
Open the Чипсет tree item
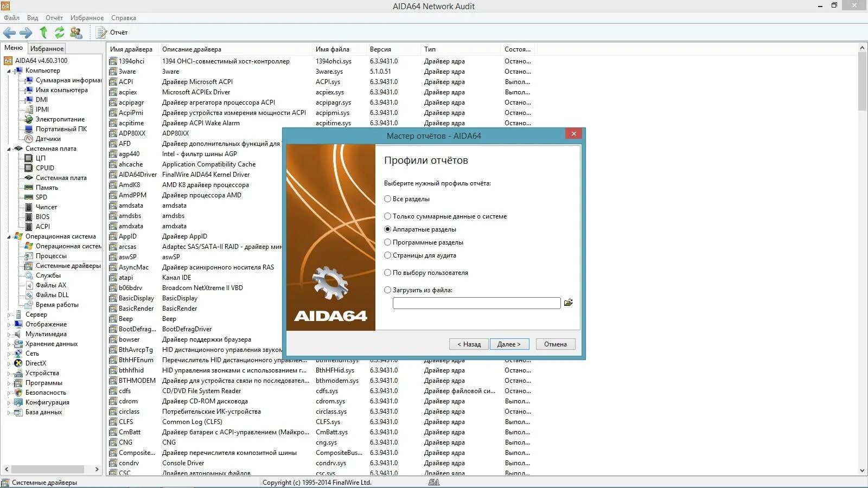(x=46, y=207)
